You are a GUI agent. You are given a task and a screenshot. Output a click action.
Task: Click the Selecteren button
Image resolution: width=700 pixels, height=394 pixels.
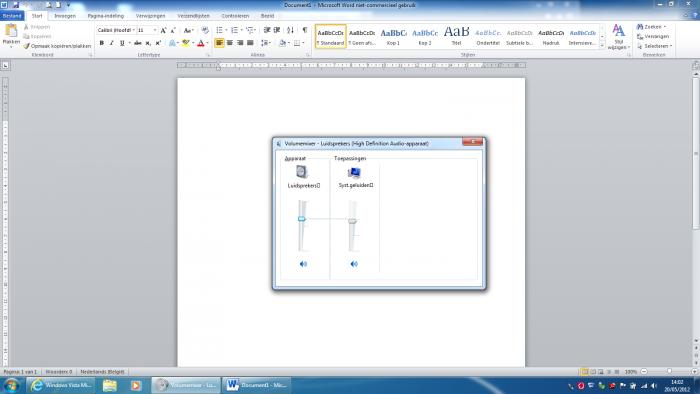tap(654, 46)
